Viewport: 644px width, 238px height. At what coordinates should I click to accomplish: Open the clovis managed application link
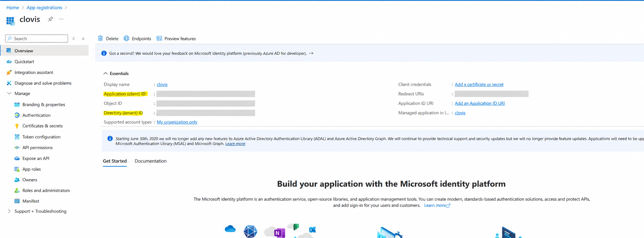click(x=460, y=113)
